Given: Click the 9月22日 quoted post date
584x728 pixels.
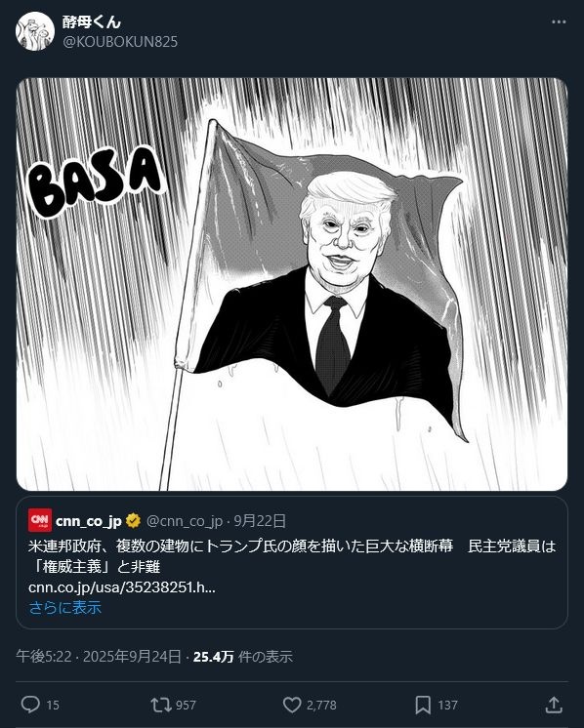Looking at the screenshot, I should click(x=259, y=521).
